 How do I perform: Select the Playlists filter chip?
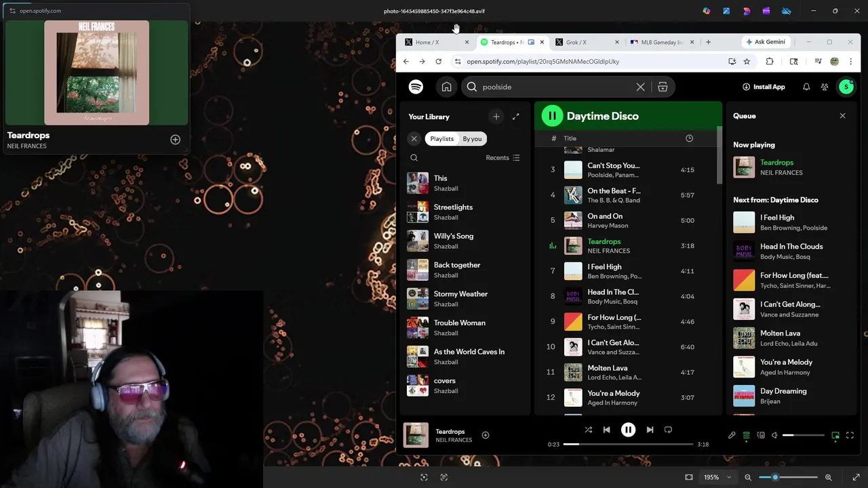(441, 138)
